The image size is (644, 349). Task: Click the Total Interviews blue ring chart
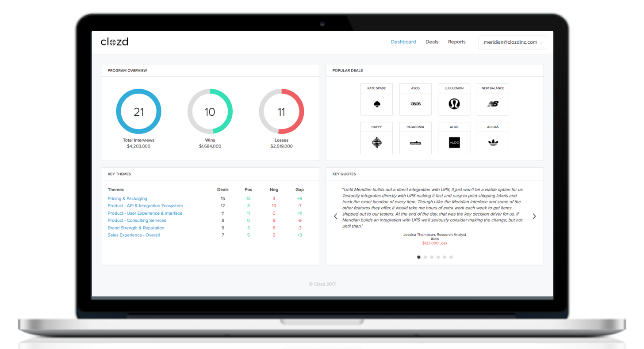[x=138, y=112]
